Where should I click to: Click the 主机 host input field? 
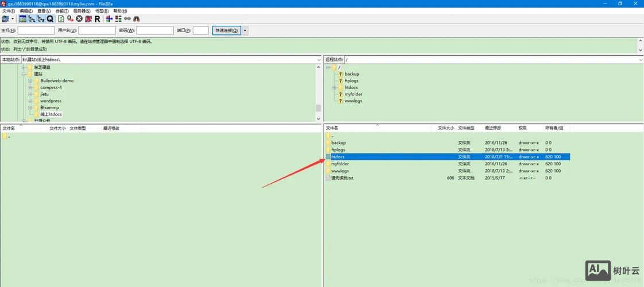click(x=36, y=30)
